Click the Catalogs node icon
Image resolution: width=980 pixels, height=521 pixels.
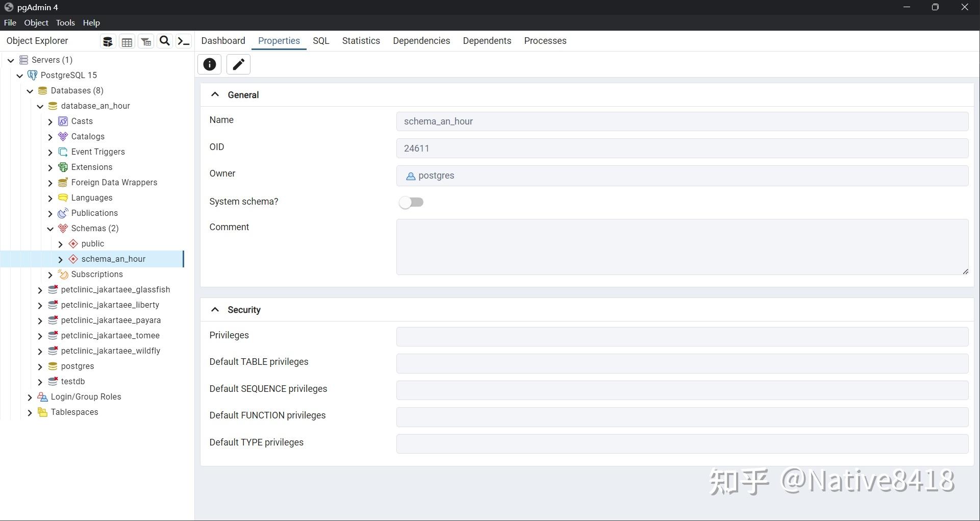pyautogui.click(x=63, y=136)
